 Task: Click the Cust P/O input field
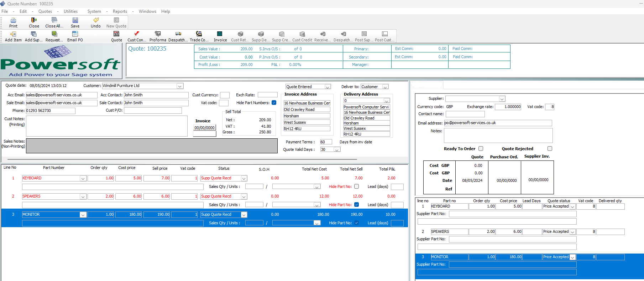(153, 111)
